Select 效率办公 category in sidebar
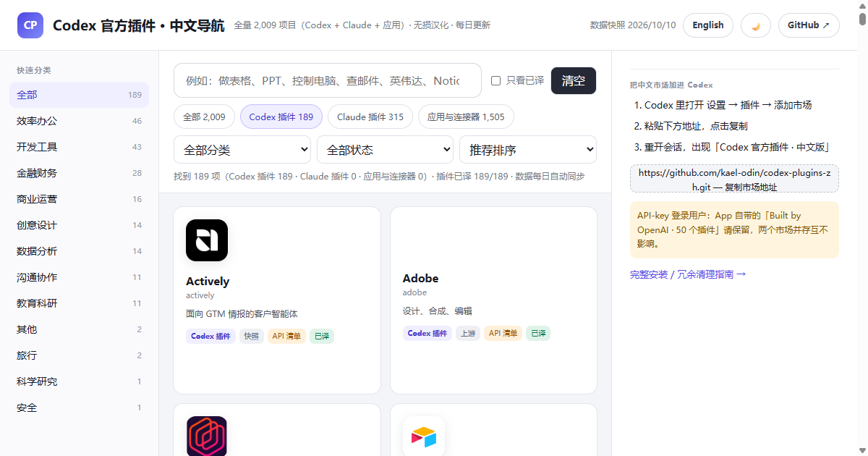868x456 pixels. (x=79, y=121)
